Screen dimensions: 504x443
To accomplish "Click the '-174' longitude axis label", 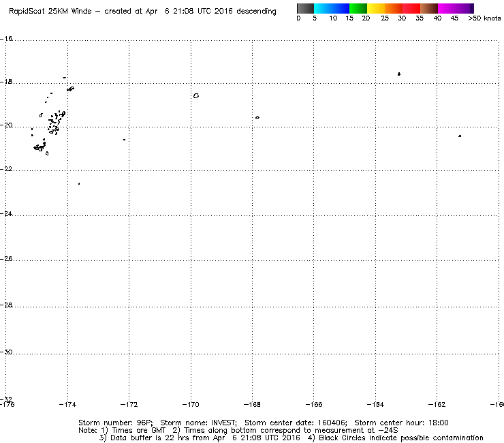I will click(67, 404).
